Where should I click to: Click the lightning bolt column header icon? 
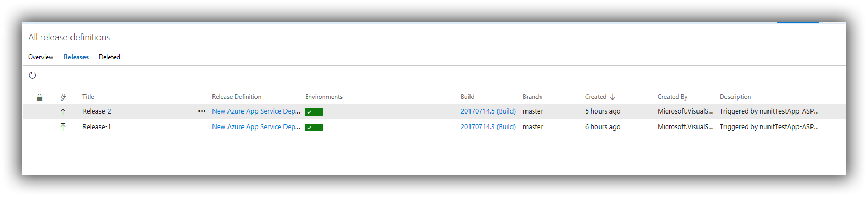pos(63,97)
